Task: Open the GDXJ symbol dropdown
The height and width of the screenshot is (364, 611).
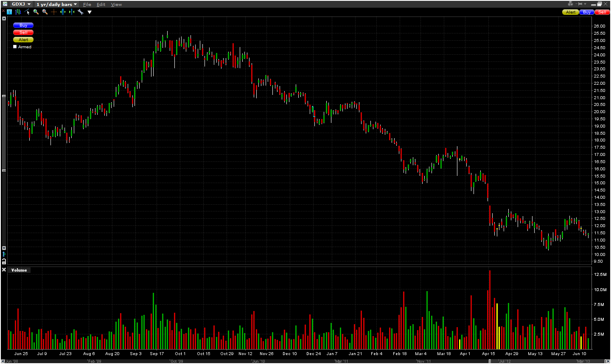Action: (21, 4)
